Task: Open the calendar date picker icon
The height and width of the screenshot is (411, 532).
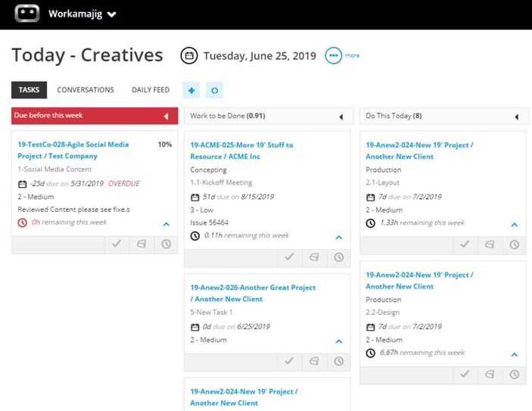Action: coord(189,55)
